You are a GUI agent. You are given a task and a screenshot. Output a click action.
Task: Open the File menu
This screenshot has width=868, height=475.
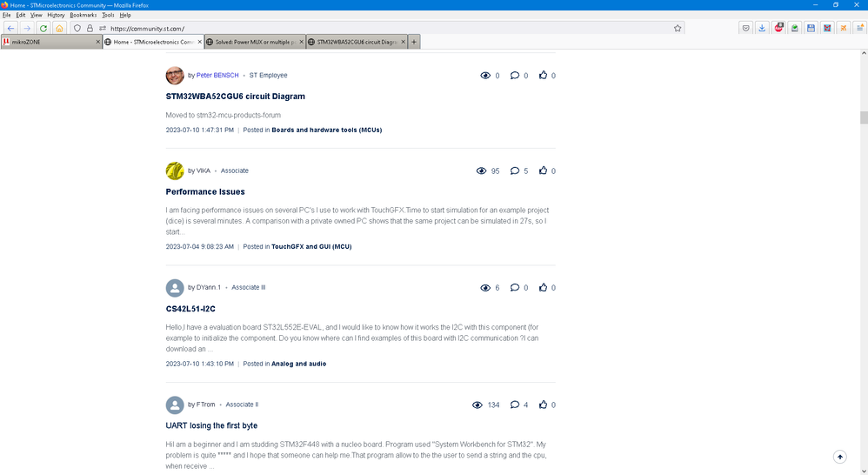tap(7, 15)
